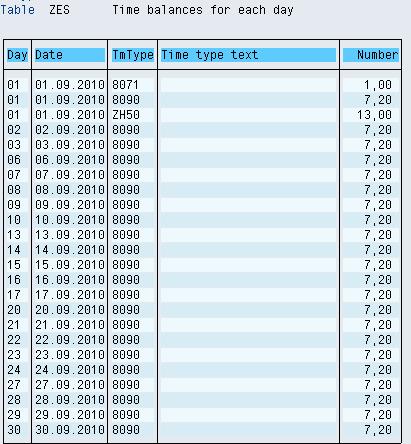Click the date 02.09.2010
Image resolution: width=411 pixels, height=444 pixels.
(70, 130)
